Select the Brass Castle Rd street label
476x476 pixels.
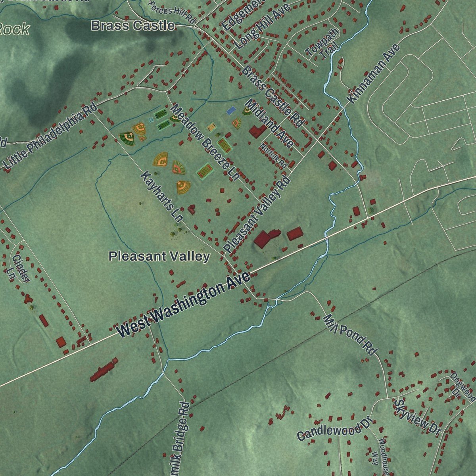273,96
